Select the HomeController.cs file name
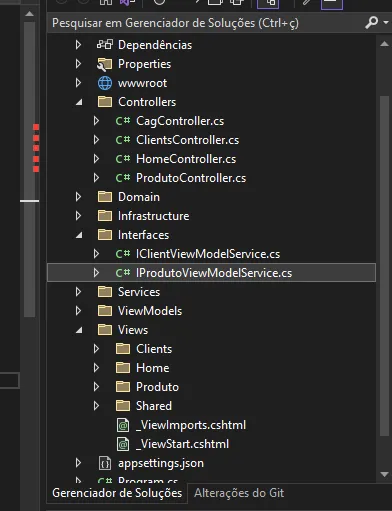The width and height of the screenshot is (392, 511). point(186,159)
